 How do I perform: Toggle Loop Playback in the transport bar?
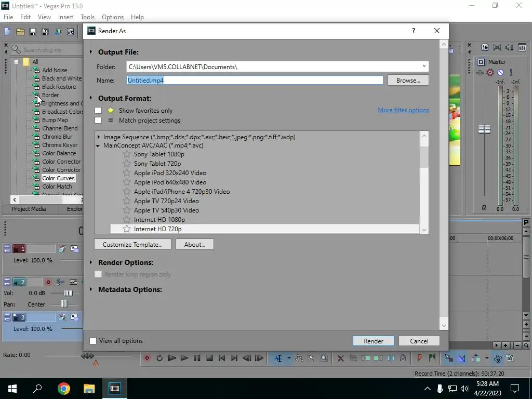[159, 358]
